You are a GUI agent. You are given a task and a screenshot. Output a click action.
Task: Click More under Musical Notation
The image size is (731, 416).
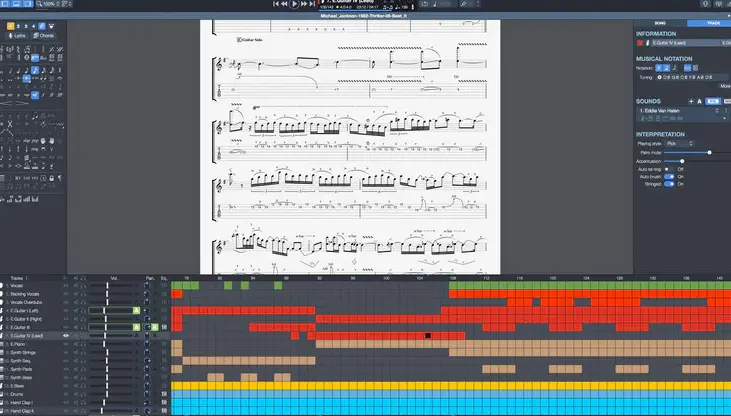pyautogui.click(x=725, y=86)
